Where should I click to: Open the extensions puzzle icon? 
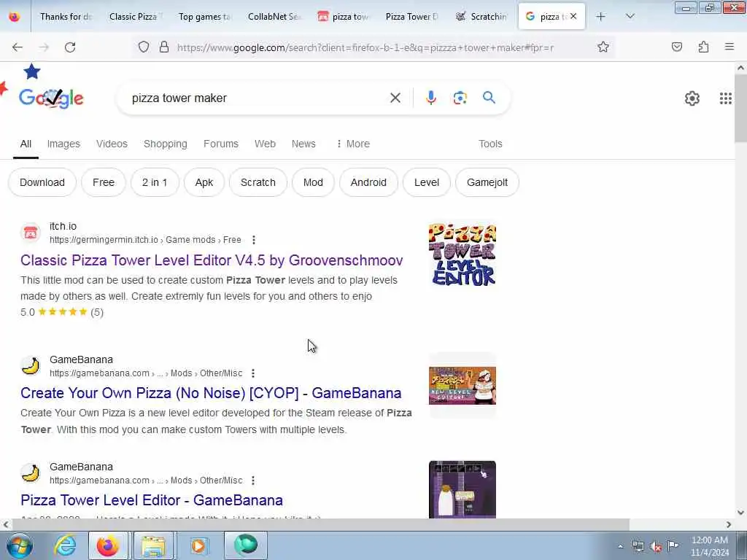704,47
